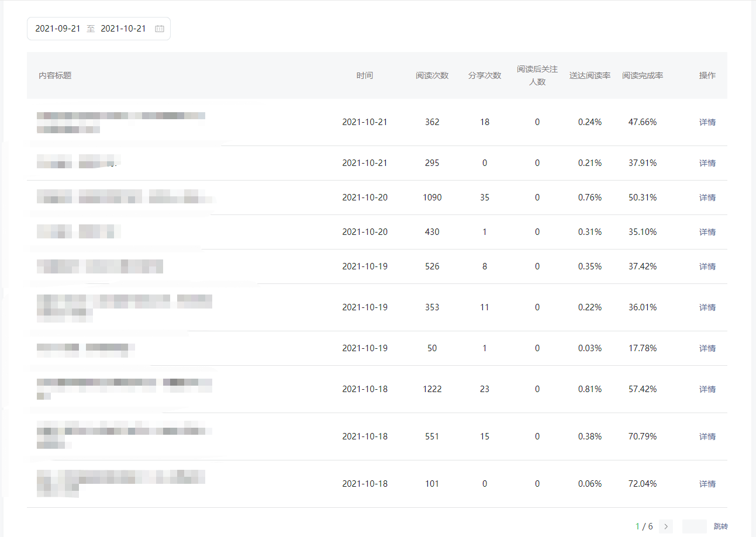Image resolution: width=756 pixels, height=537 pixels.
Task: Focus the page number jump input box
Action: click(694, 526)
